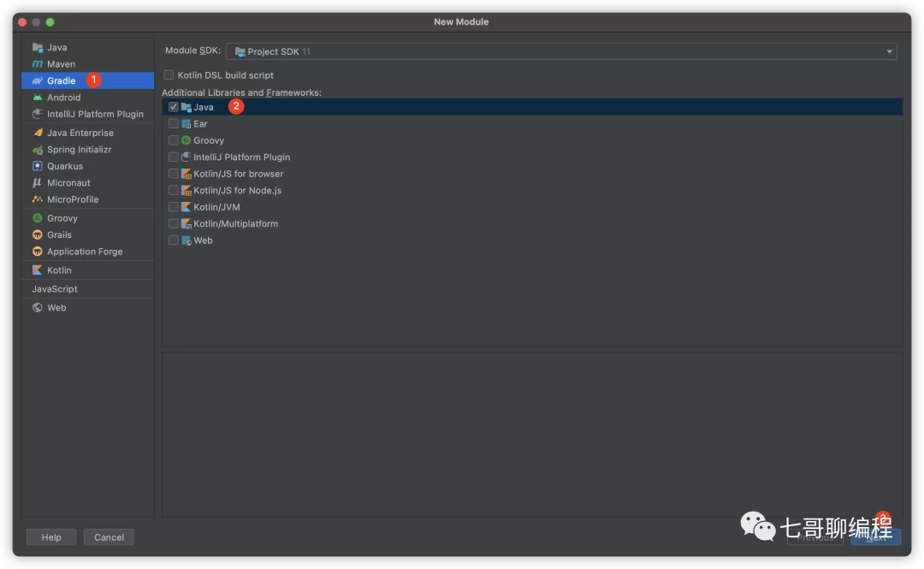The height and width of the screenshot is (569, 924).
Task: Click the Kotlin/Multiplatform label
Action: [x=236, y=223]
